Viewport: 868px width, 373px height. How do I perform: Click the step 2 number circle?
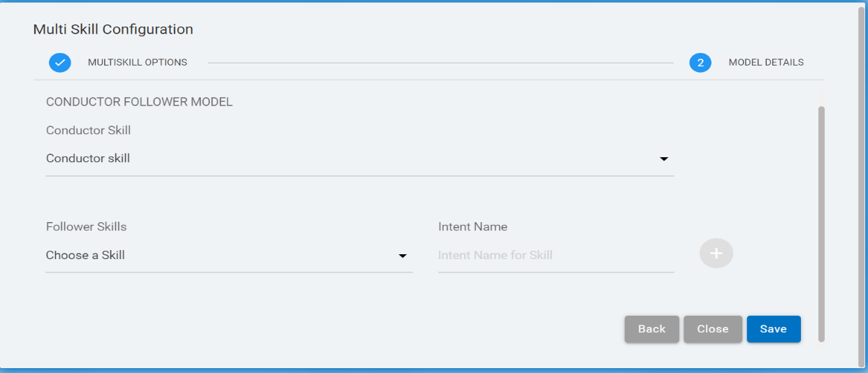point(700,63)
